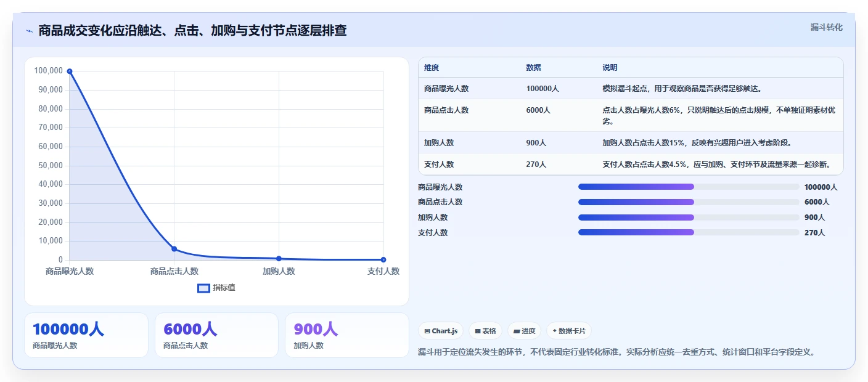
Task: Click the 支付人数 progress bar
Action: click(689, 232)
